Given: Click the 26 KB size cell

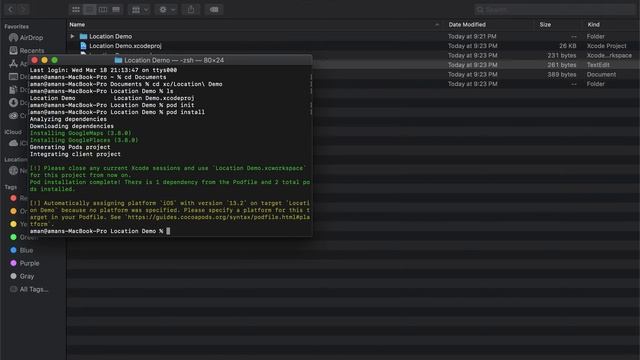Looking at the screenshot, I should pyautogui.click(x=568, y=46).
